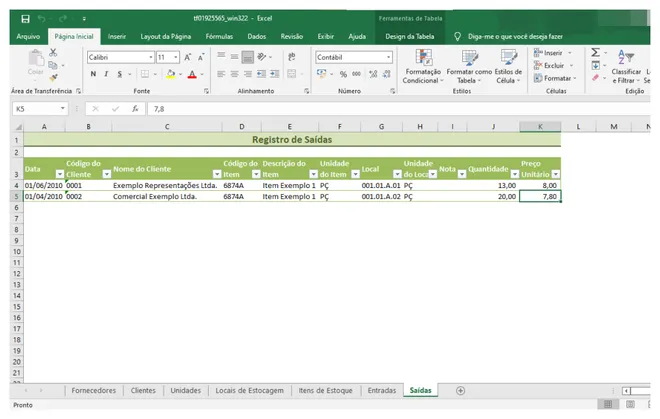Save the workbook with the disk icon
Image resolution: width=660 pixels, height=419 pixels.
pyautogui.click(x=25, y=19)
